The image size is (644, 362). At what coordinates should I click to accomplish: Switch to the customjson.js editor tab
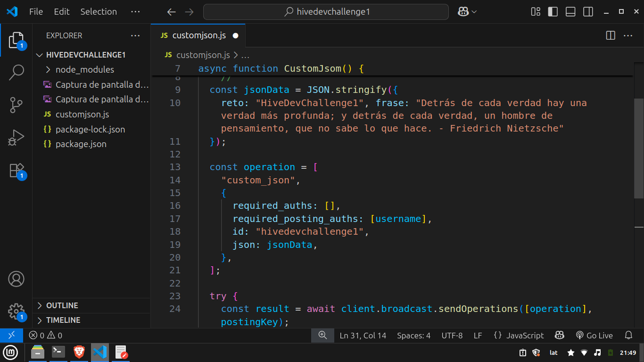pyautogui.click(x=198, y=36)
